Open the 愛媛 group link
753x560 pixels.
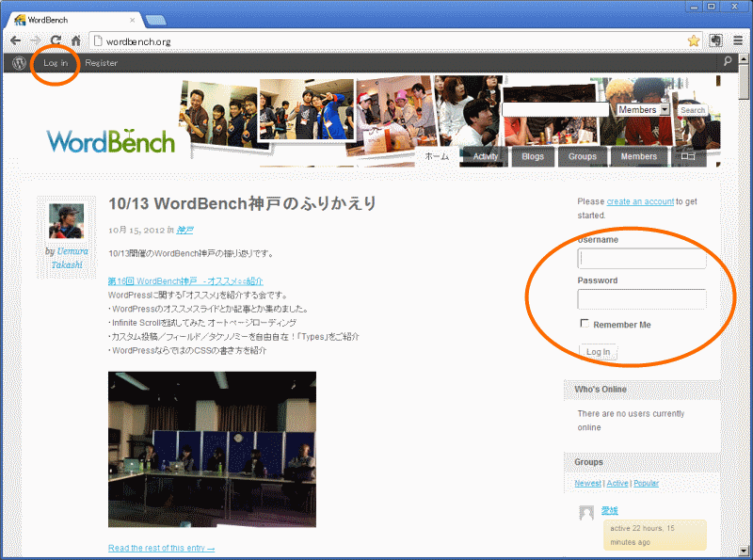[x=609, y=510]
